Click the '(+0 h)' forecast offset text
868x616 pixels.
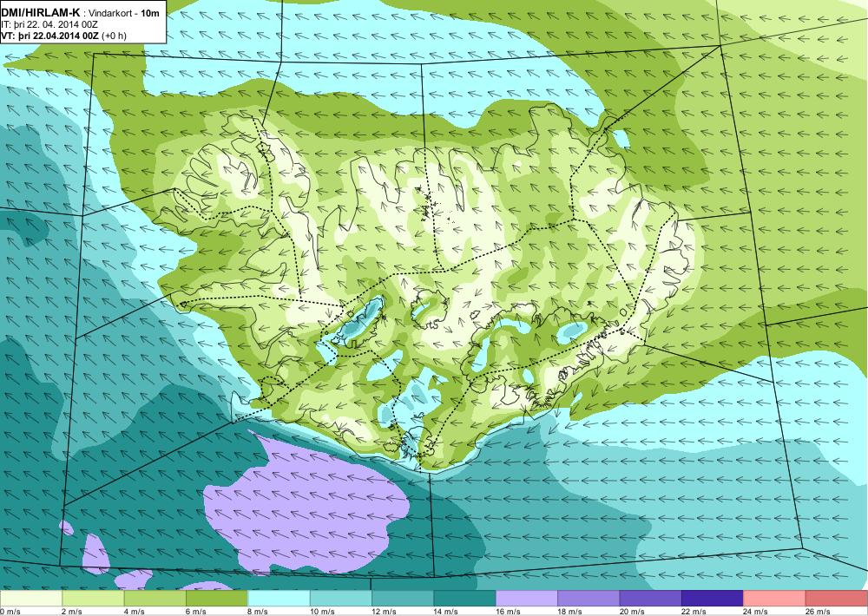click(x=114, y=36)
